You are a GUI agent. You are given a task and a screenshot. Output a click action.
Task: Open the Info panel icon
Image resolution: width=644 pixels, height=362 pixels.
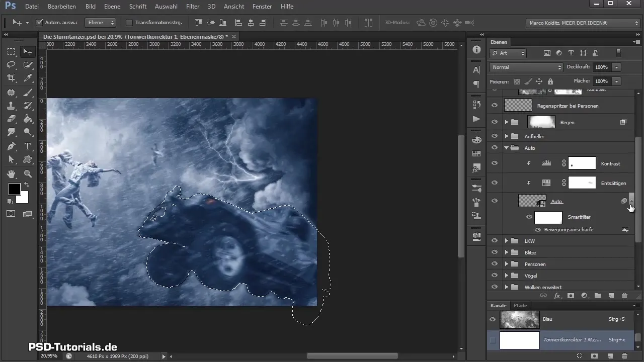pyautogui.click(x=476, y=50)
